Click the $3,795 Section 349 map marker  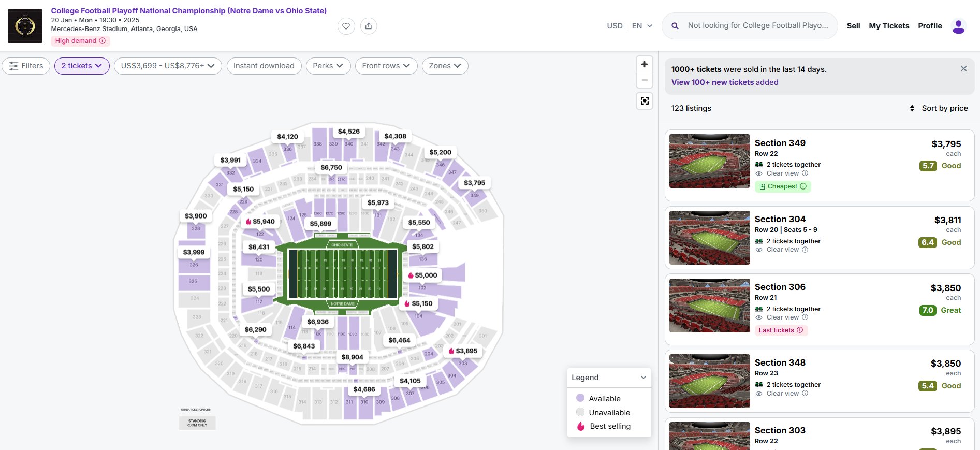(x=475, y=183)
